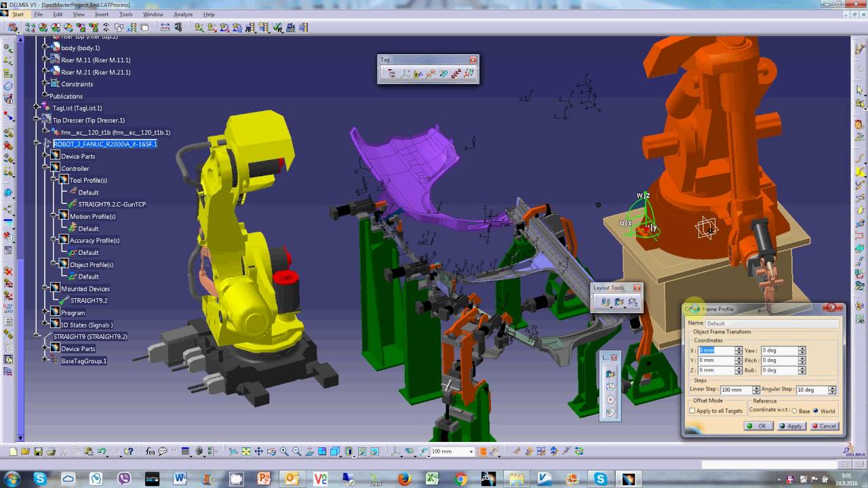Open the Formula f(x) tool
The width and height of the screenshot is (868, 488).
pyautogui.click(x=150, y=451)
